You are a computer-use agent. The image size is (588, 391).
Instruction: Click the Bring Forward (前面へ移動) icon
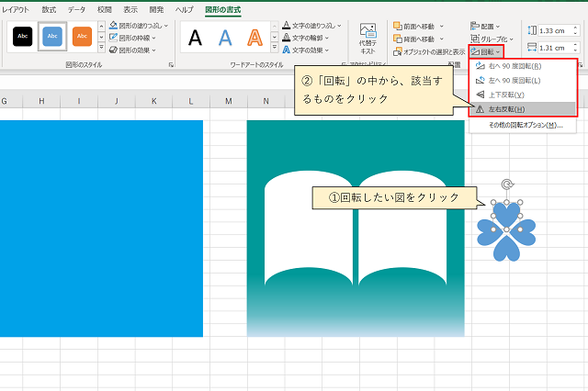pyautogui.click(x=398, y=26)
